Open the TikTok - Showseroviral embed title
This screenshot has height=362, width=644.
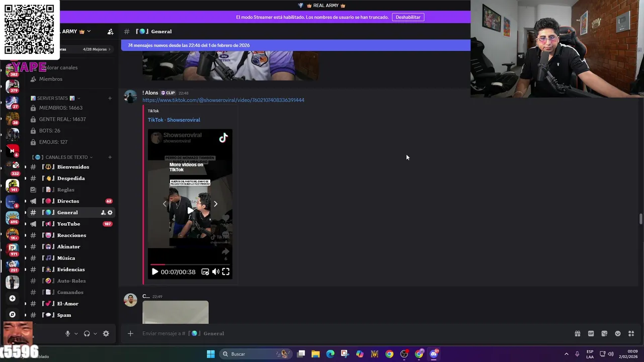coord(174,120)
